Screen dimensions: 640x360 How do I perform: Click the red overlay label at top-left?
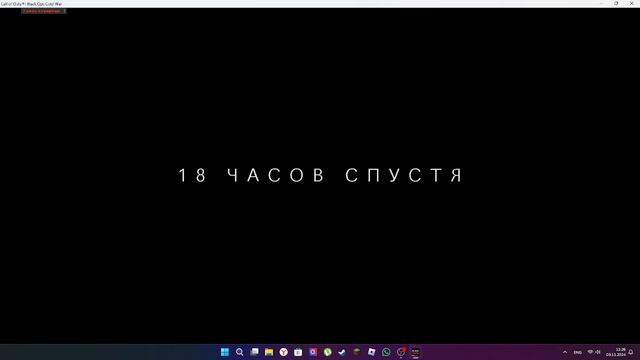(44, 11)
